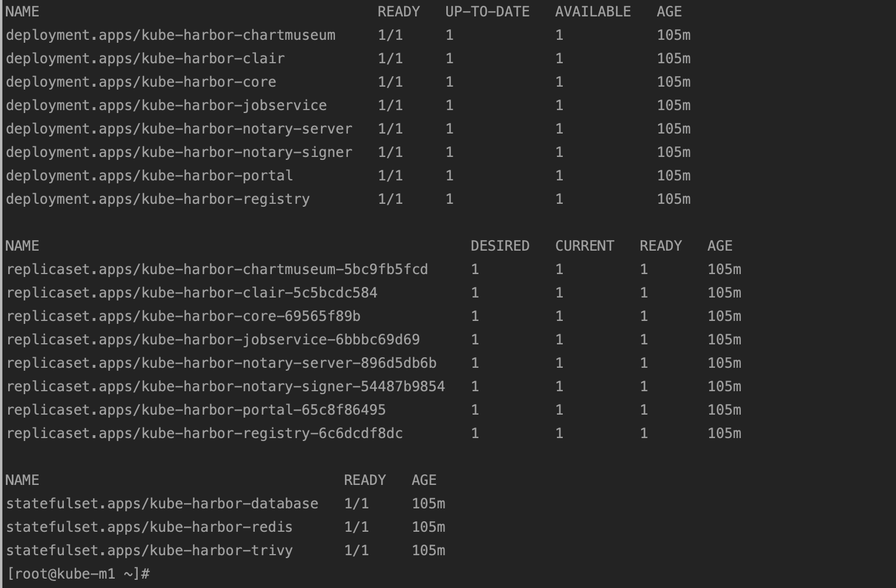
Task: Click replicaset.apps/kube-harbor-registry-6c6dcdf8dc name
Action: click(204, 433)
